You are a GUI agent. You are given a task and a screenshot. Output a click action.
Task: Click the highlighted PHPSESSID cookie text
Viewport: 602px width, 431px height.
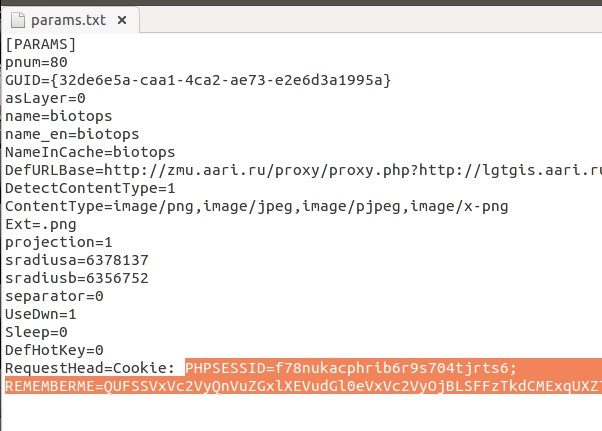[350, 368]
